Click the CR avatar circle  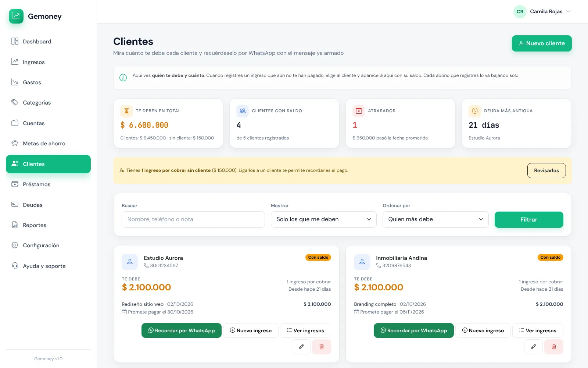click(x=520, y=11)
